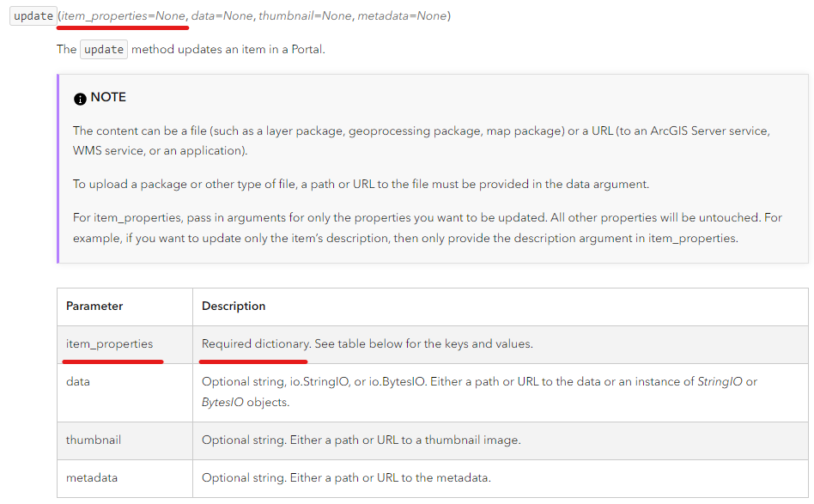
Task: Click the italic BytesIO text in data description
Action: (222, 402)
